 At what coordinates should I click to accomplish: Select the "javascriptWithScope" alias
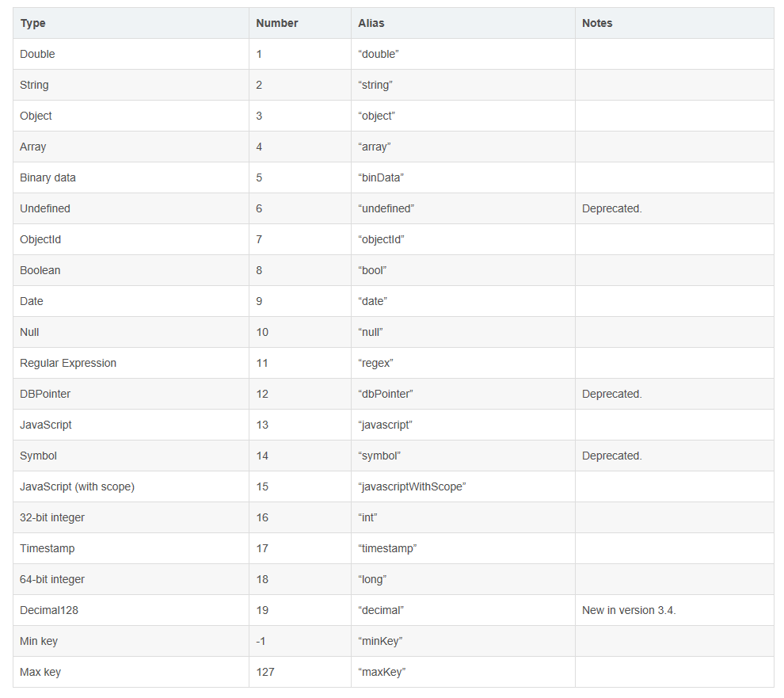tap(412, 486)
